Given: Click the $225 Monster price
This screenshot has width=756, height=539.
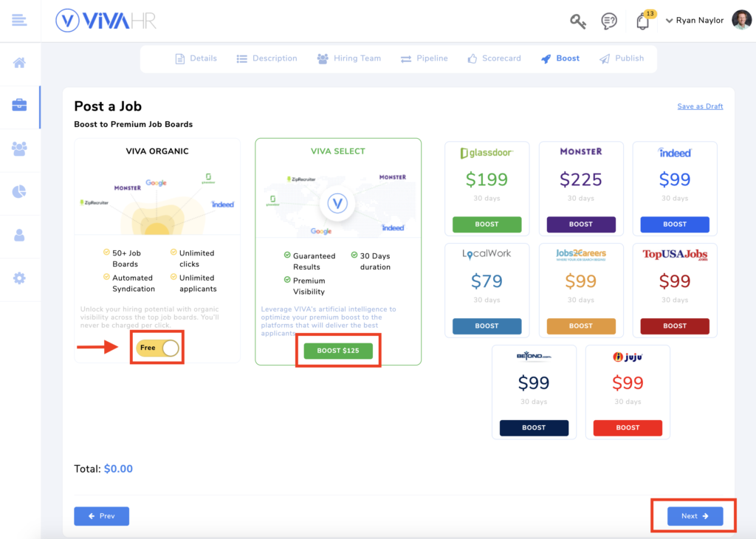Looking at the screenshot, I should click(580, 179).
